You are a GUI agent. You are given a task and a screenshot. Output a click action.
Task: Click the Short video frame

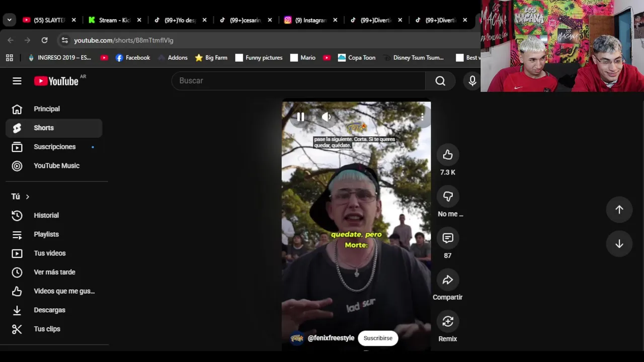point(356,226)
